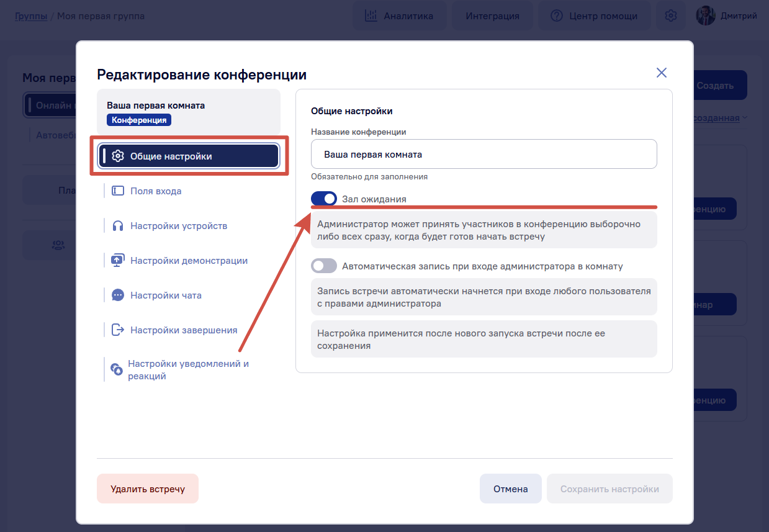Click the headphones icon for Настройки устройств
Image resolution: width=769 pixels, height=532 pixels.
pyautogui.click(x=118, y=226)
